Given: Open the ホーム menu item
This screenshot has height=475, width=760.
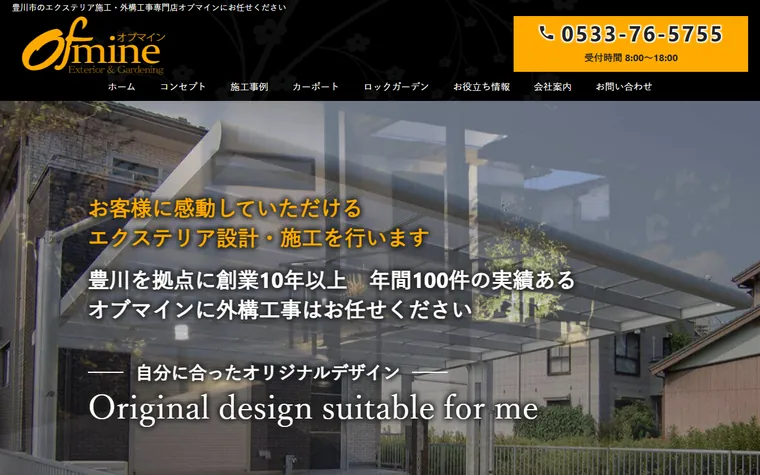Looking at the screenshot, I should (x=122, y=87).
